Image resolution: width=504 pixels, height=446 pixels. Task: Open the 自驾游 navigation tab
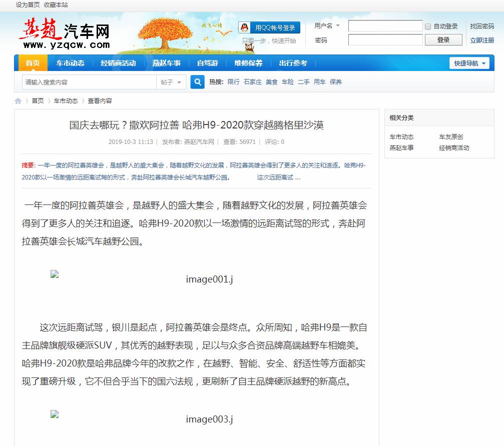tap(207, 63)
